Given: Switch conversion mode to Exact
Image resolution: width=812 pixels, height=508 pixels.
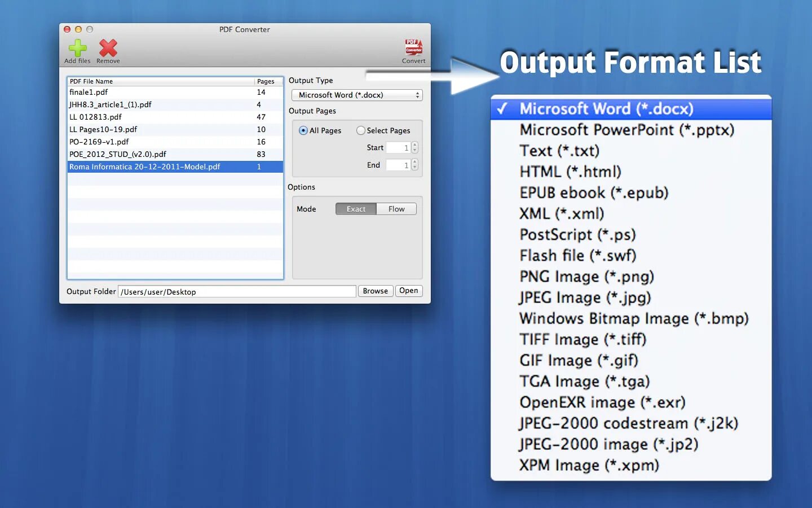Looking at the screenshot, I should [356, 209].
